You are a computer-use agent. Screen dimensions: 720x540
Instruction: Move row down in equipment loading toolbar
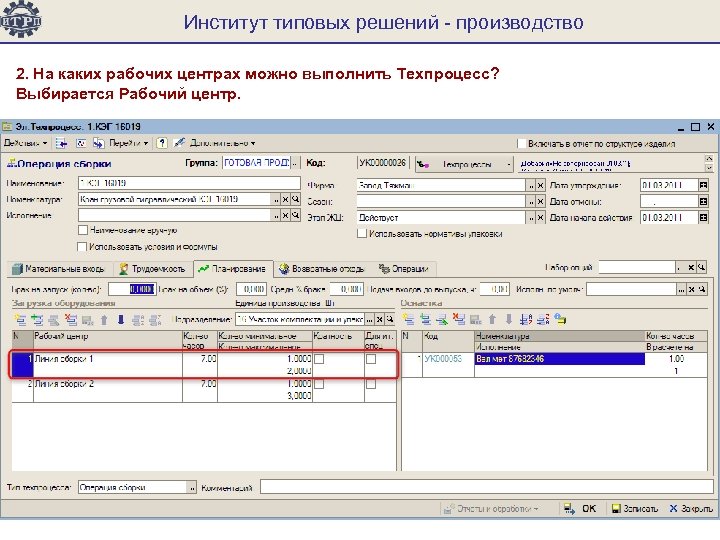point(121,320)
